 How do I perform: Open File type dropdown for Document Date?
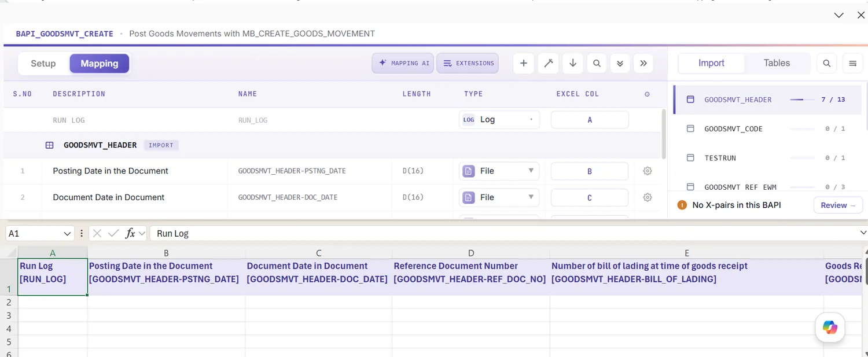tap(499, 197)
